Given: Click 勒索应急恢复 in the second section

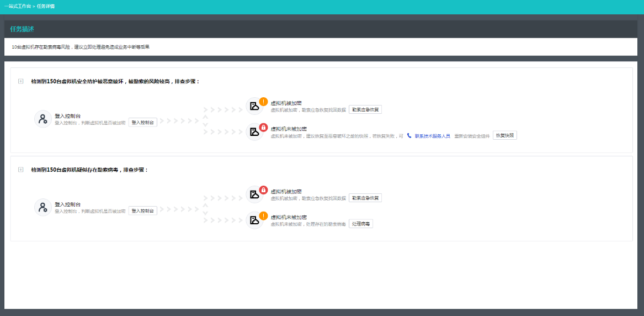Looking at the screenshot, I should (x=365, y=198).
